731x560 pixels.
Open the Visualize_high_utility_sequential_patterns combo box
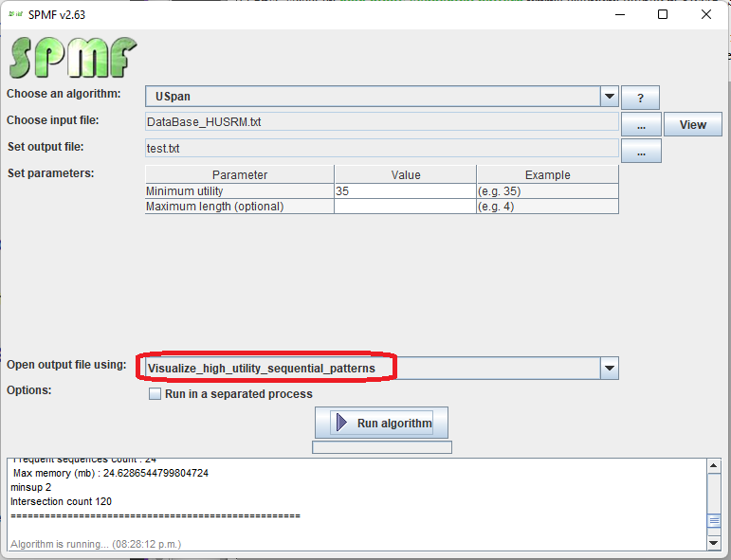(370, 368)
